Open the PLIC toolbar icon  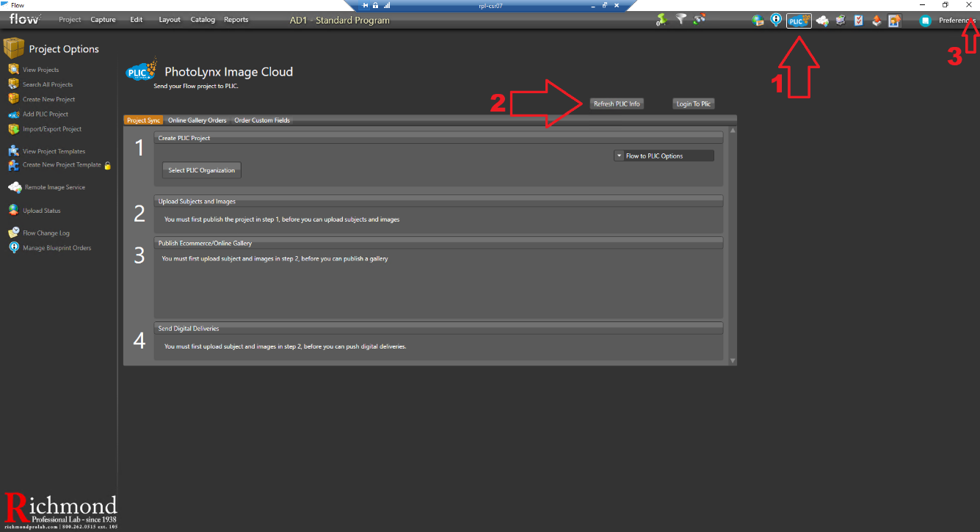click(x=799, y=20)
